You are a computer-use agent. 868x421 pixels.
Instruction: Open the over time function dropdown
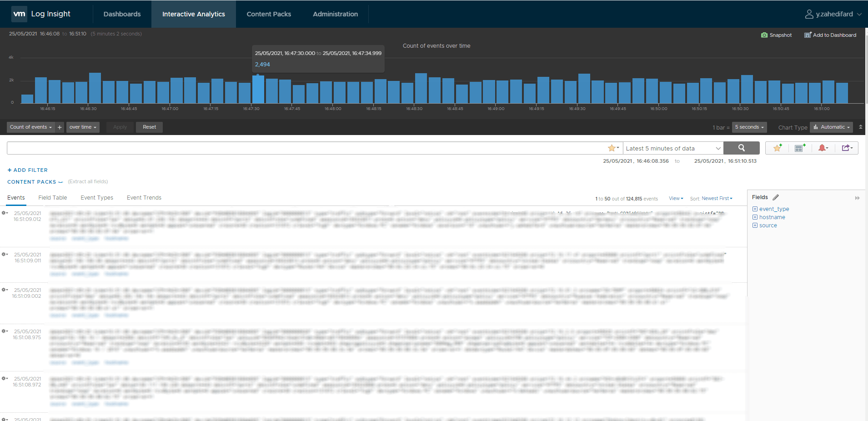pyautogui.click(x=82, y=127)
